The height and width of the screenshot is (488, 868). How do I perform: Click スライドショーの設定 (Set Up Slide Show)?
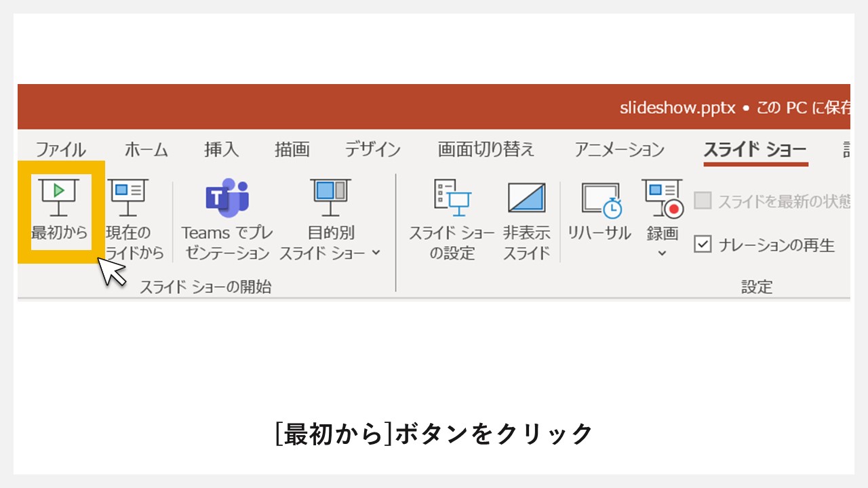tap(452, 217)
